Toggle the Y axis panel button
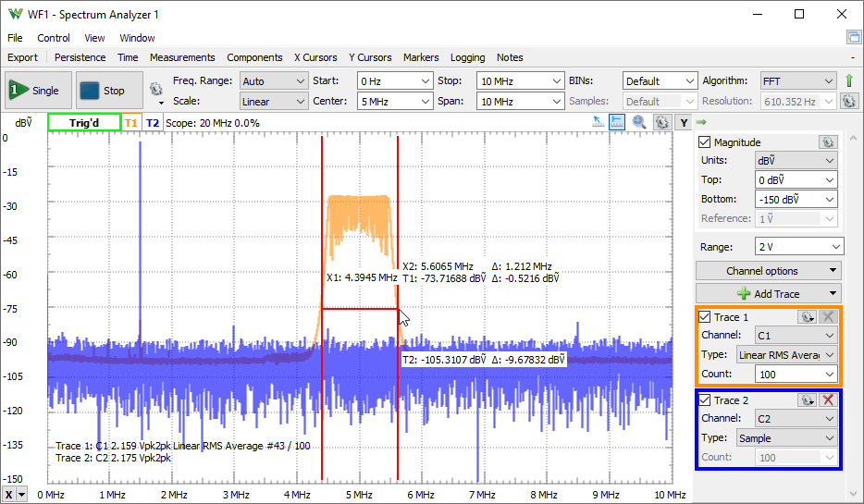Image resolution: width=864 pixels, height=504 pixels. pos(683,122)
